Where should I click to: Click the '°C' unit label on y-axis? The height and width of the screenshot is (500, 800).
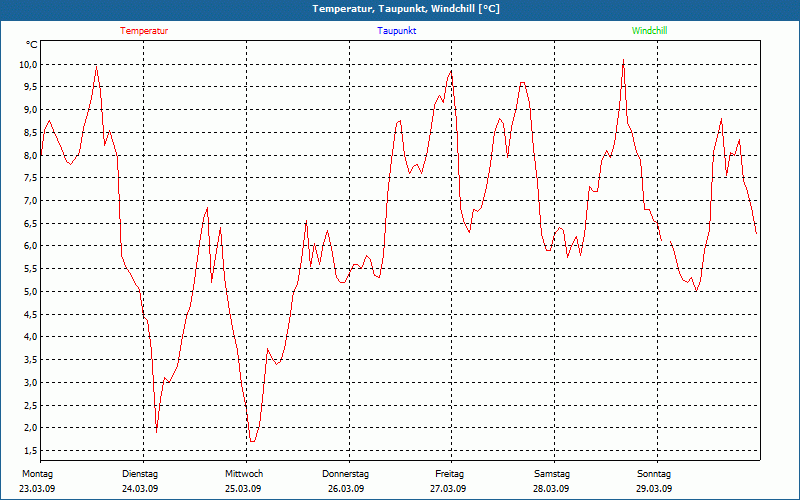(x=32, y=45)
